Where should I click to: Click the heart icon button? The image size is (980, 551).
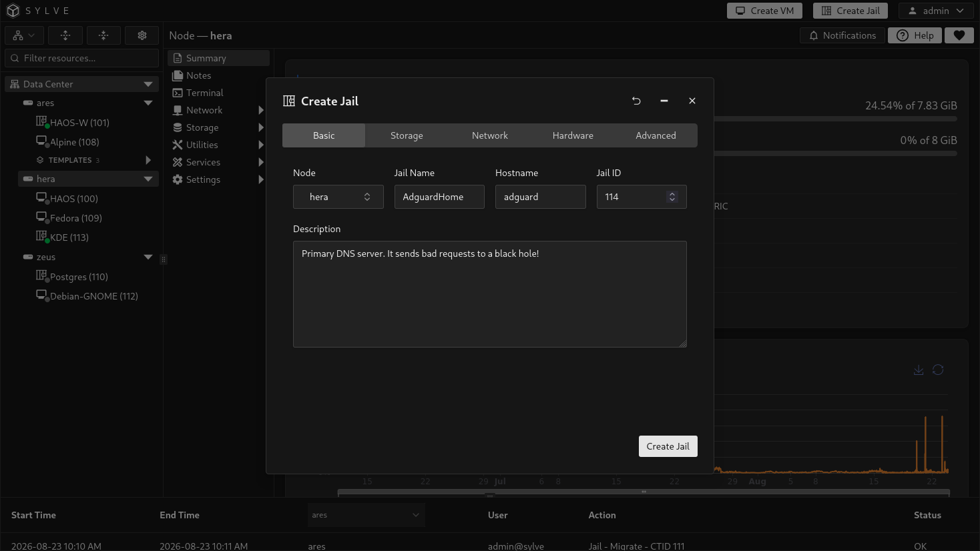point(959,35)
